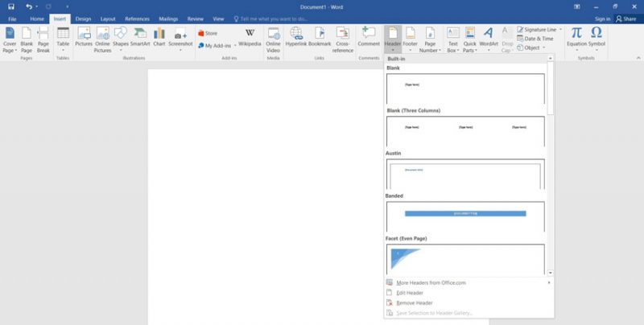This screenshot has height=325, width=644.
Task: Select the Banded header thumbnail
Action: click(465, 216)
